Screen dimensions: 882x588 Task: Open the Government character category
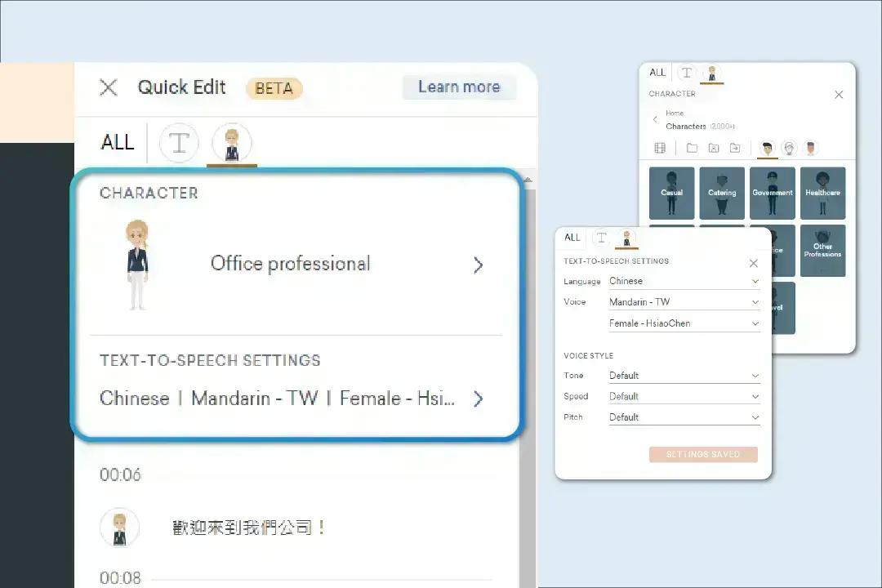click(x=773, y=193)
